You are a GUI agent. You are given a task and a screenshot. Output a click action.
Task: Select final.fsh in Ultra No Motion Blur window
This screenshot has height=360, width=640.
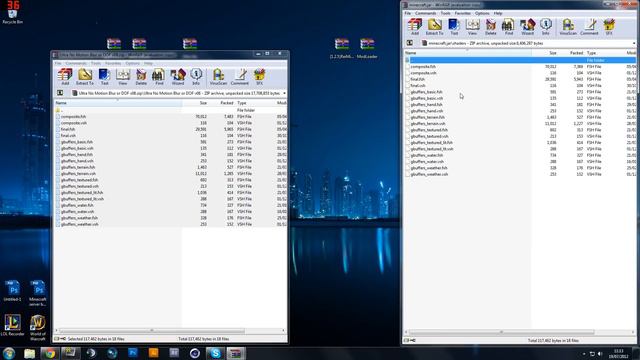click(68, 129)
